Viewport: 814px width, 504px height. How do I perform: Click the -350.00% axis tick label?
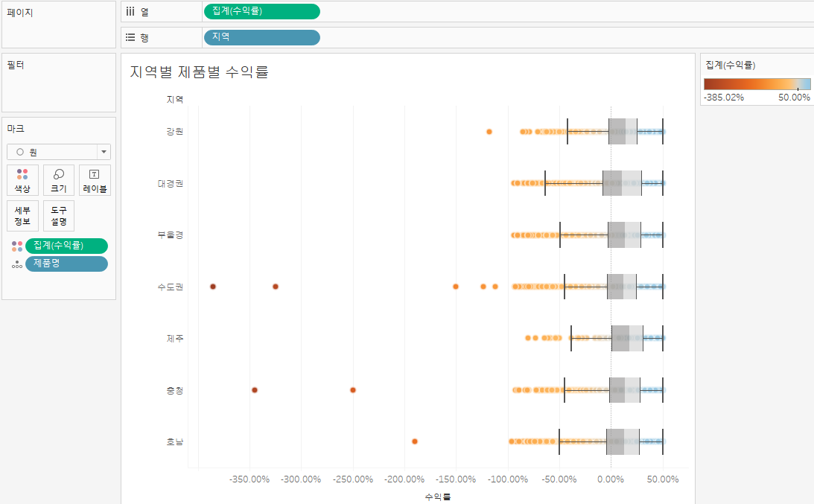[249, 479]
